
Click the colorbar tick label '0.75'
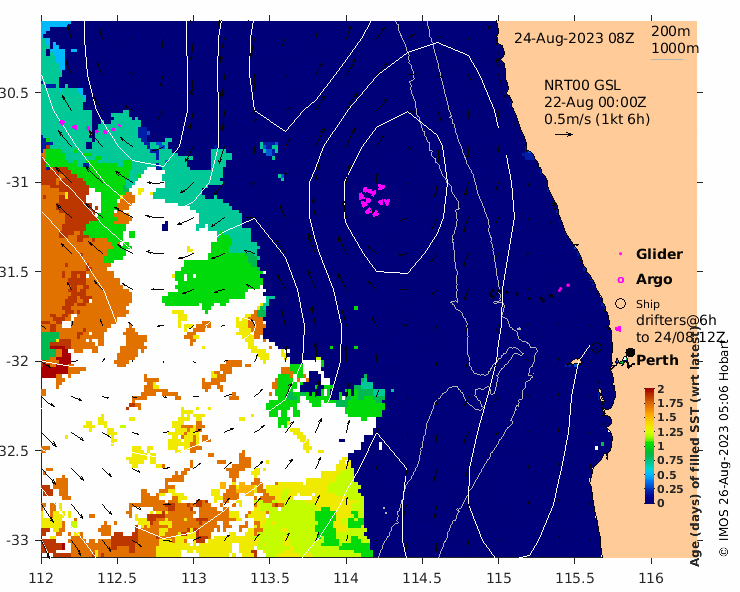(x=670, y=460)
